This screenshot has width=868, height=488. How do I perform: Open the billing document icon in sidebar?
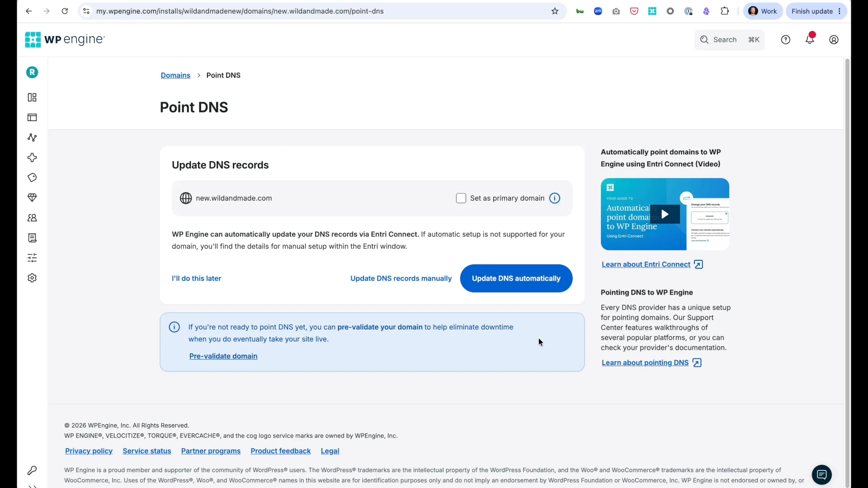tap(32, 238)
